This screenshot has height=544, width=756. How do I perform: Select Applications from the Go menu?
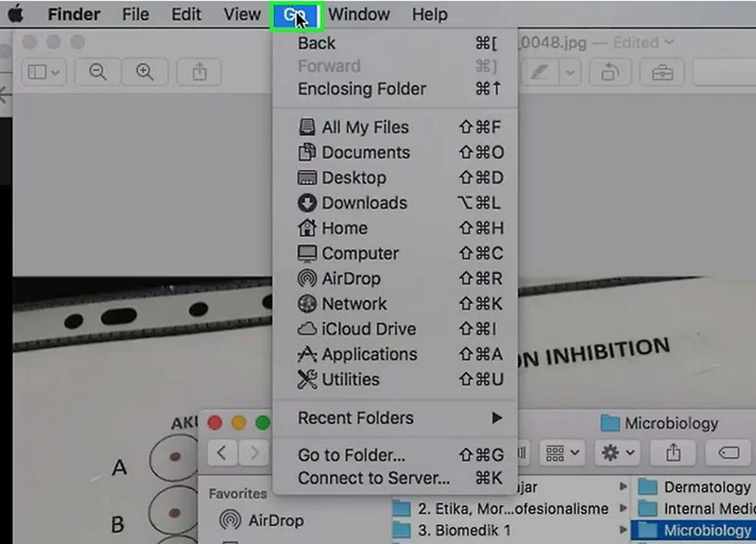click(395, 354)
